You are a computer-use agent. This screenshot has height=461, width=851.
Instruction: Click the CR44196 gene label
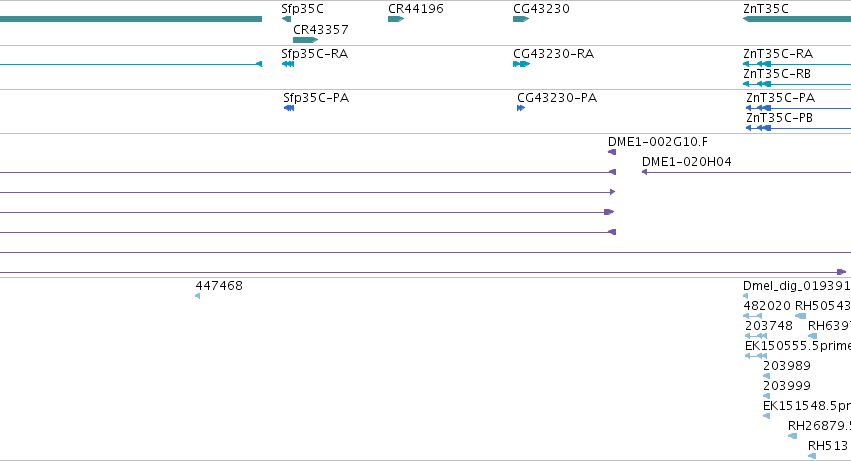[x=416, y=9]
